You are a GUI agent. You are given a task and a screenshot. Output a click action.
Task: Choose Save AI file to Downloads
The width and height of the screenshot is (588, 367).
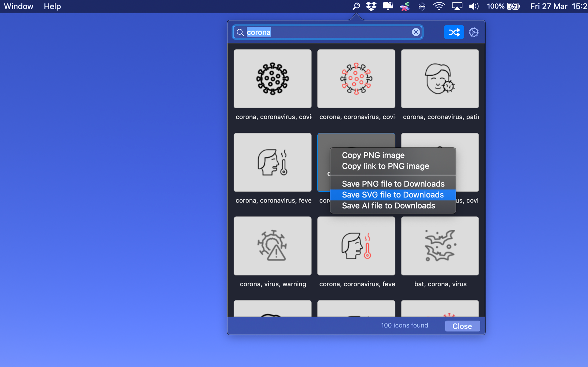[x=388, y=206]
